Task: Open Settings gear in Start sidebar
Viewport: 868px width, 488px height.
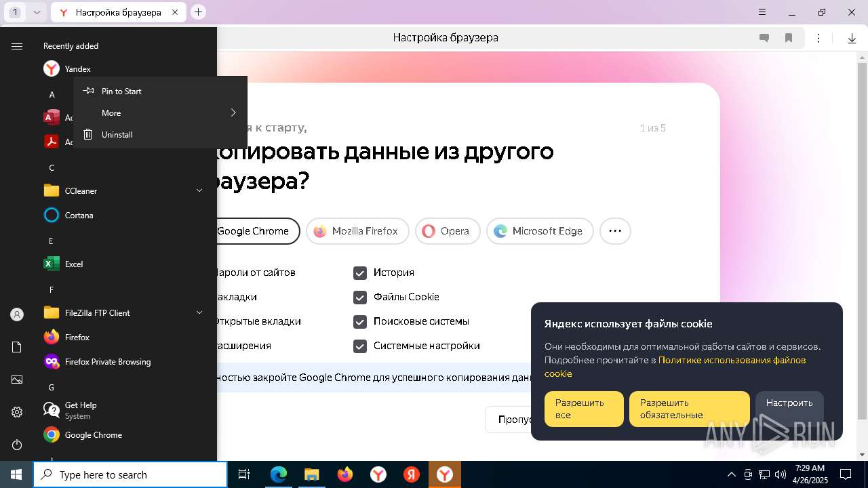Action: click(17, 412)
